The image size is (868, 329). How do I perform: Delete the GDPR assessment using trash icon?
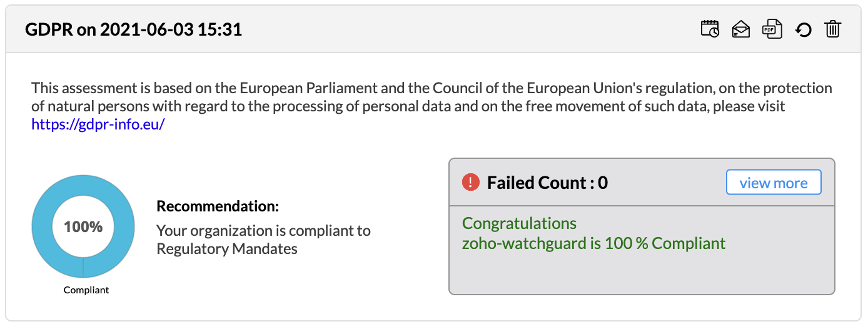832,29
